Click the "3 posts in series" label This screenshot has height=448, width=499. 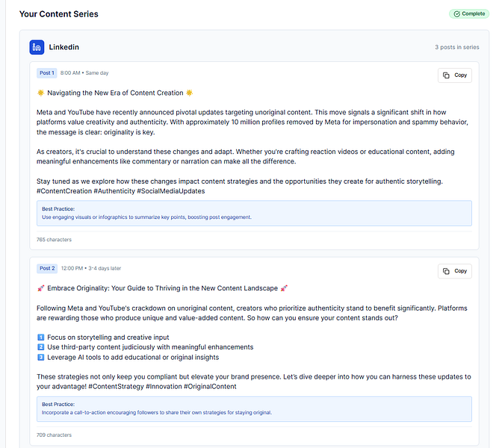(x=456, y=47)
